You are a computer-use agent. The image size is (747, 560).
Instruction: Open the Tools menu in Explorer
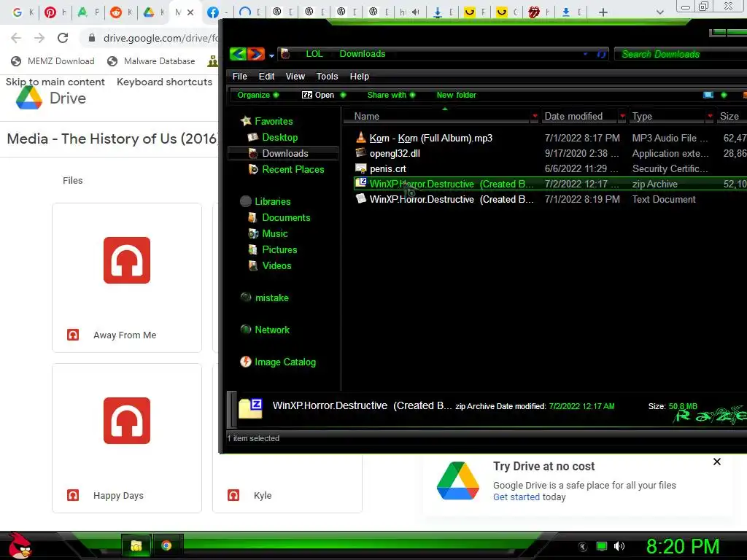pyautogui.click(x=327, y=76)
